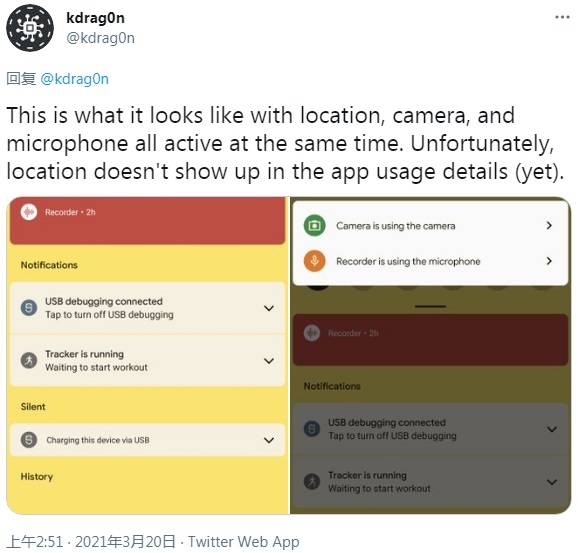Tap the Recorder waveform icon in red notification

click(29, 212)
